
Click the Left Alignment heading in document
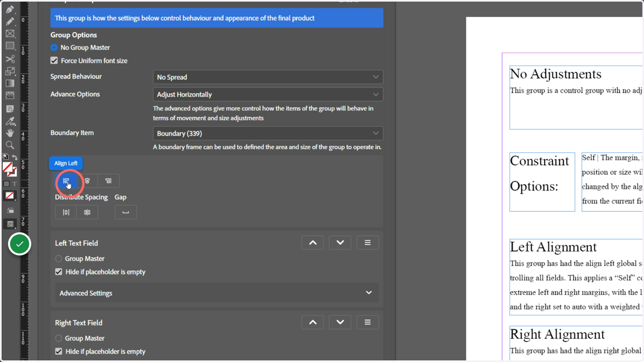point(553,247)
